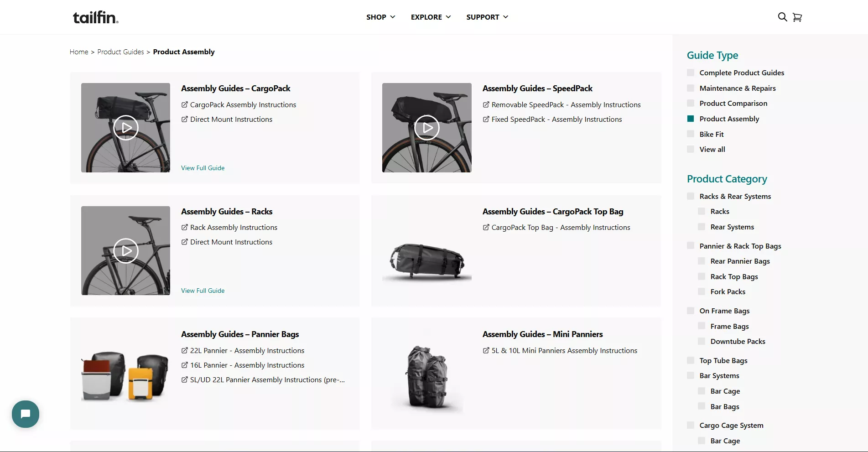Go to Product Guides breadcrumb
Screen dimensions: 868x452
(x=120, y=52)
